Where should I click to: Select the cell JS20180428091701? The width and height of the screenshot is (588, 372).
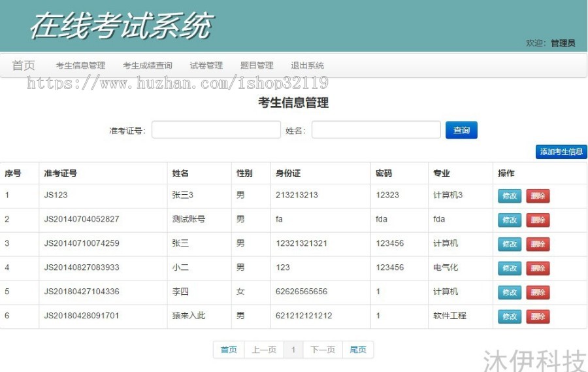click(82, 315)
